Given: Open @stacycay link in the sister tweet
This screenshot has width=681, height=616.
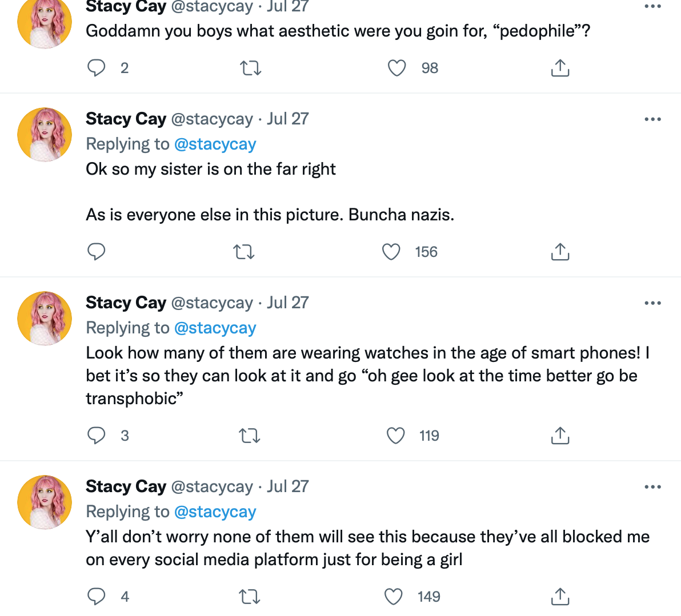Looking at the screenshot, I should (x=215, y=144).
